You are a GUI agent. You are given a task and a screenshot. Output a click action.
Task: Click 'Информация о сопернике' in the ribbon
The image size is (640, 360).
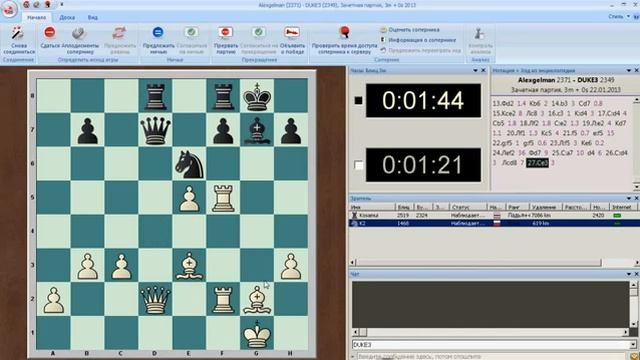418,40
